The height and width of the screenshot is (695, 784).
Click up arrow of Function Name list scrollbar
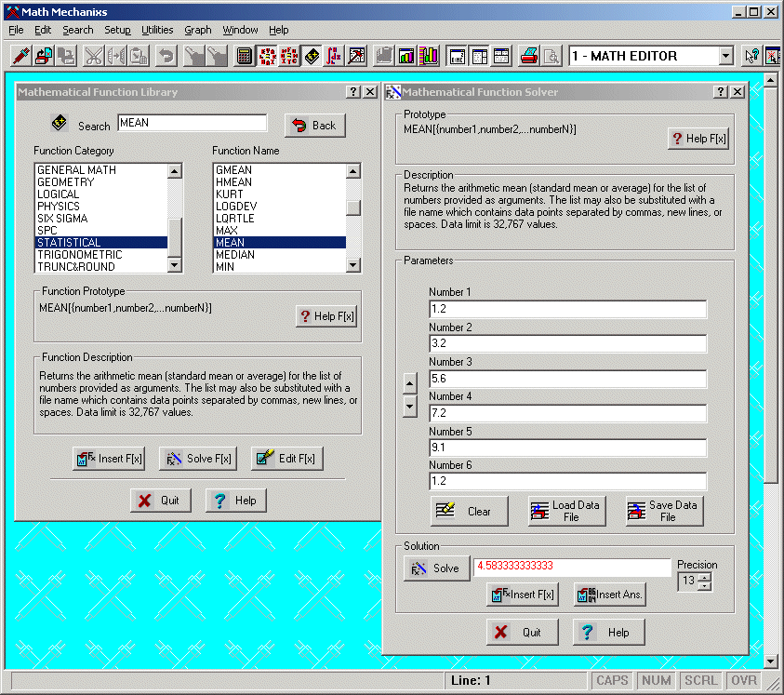[x=353, y=171]
